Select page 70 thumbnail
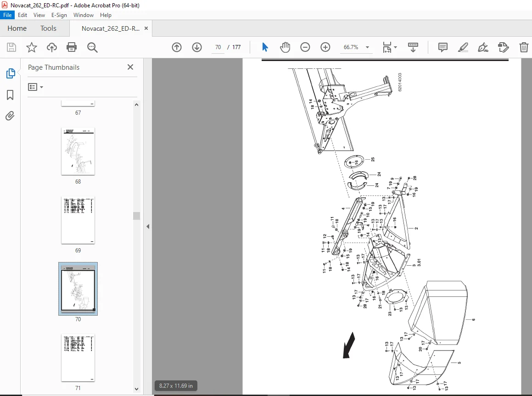 pyautogui.click(x=78, y=289)
